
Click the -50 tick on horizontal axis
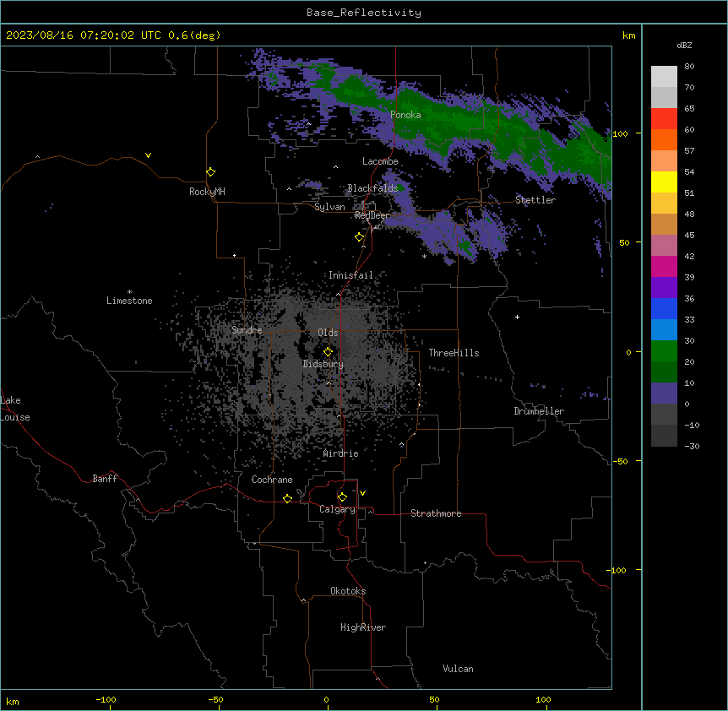215,699
